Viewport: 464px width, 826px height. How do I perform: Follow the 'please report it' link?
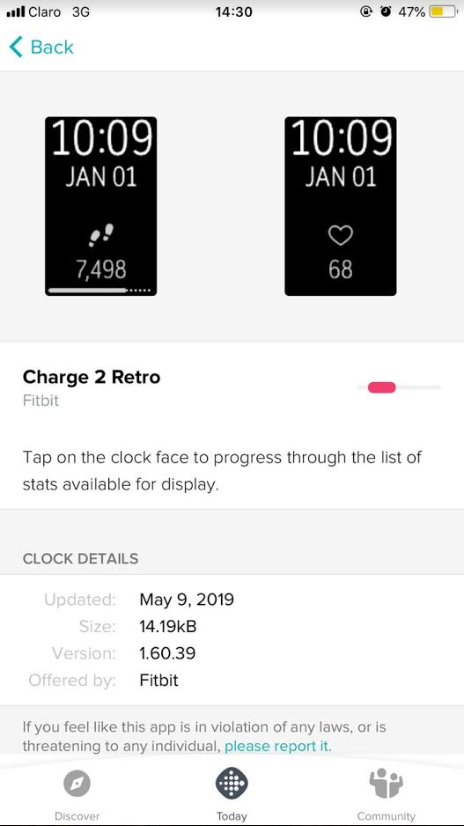(x=278, y=746)
